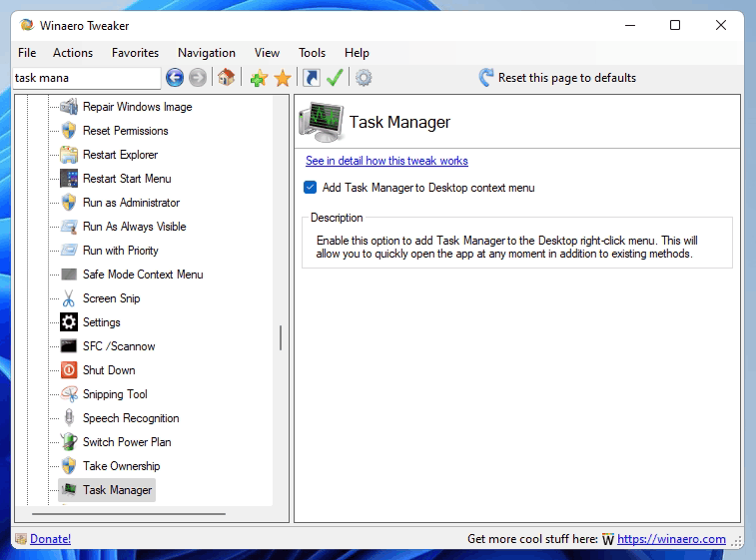Click the SFC /Scannow console icon

[69, 346]
